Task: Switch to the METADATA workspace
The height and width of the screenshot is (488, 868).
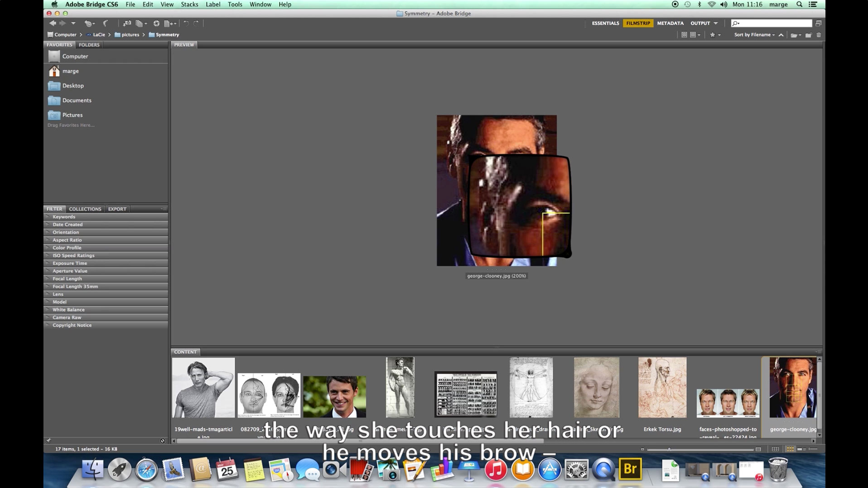Action: [670, 23]
